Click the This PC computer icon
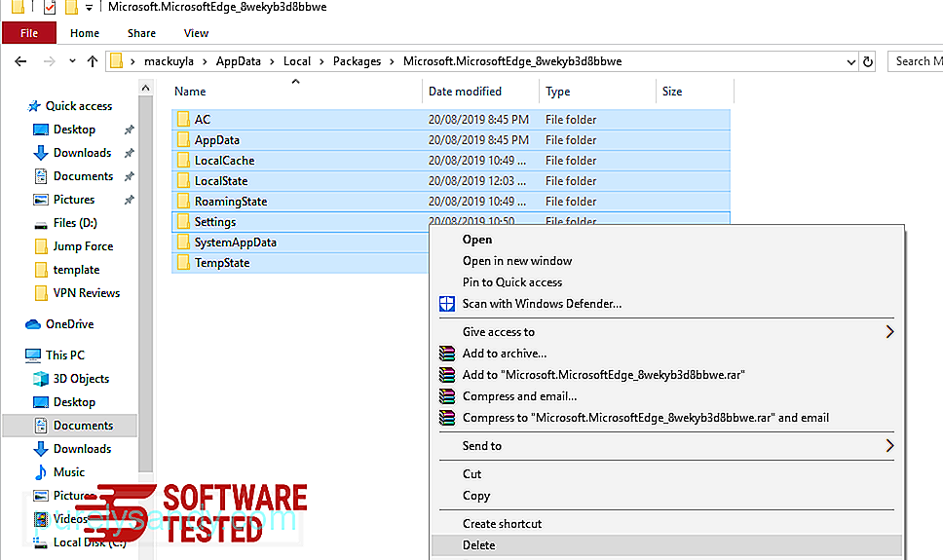 tap(33, 355)
